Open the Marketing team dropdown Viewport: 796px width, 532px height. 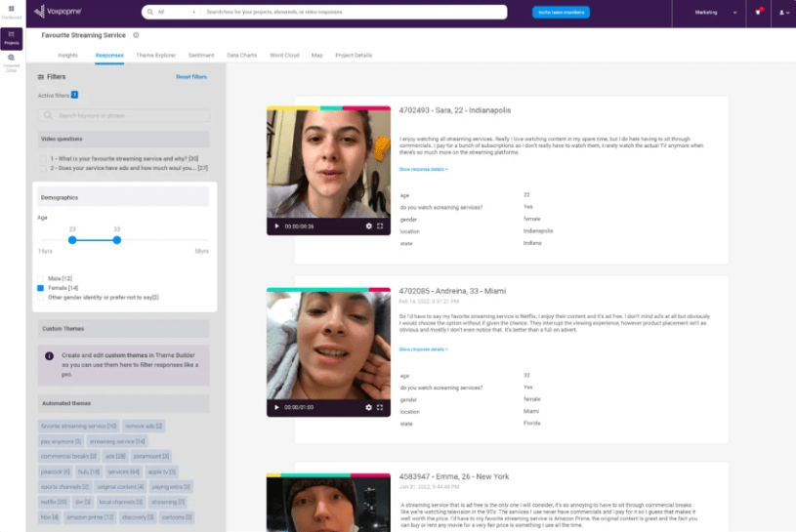pyautogui.click(x=715, y=12)
